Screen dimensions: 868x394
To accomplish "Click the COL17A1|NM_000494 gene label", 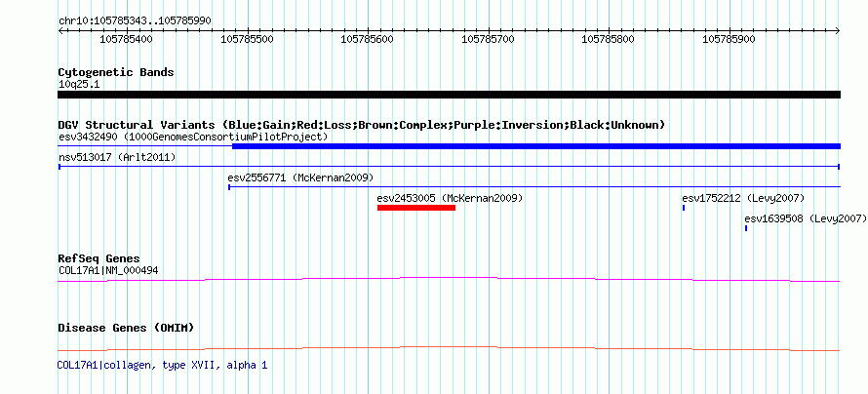I will click(109, 270).
